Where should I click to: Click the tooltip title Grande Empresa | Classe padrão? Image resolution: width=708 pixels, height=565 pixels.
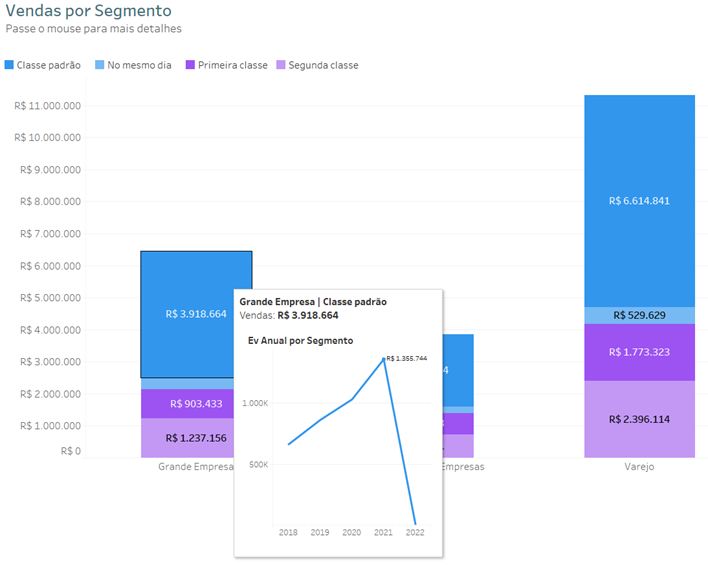pyautogui.click(x=313, y=302)
